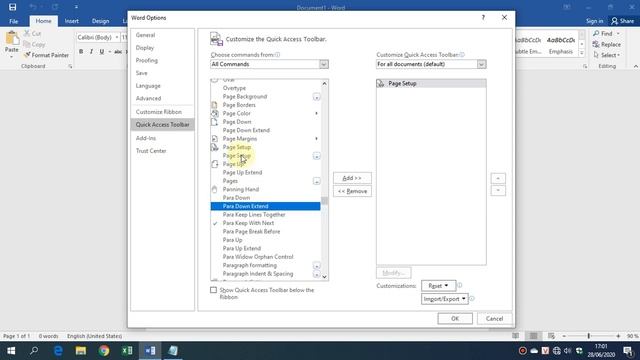
Task: Switch to Print Layout view in status bar
Action: [x=533, y=336]
